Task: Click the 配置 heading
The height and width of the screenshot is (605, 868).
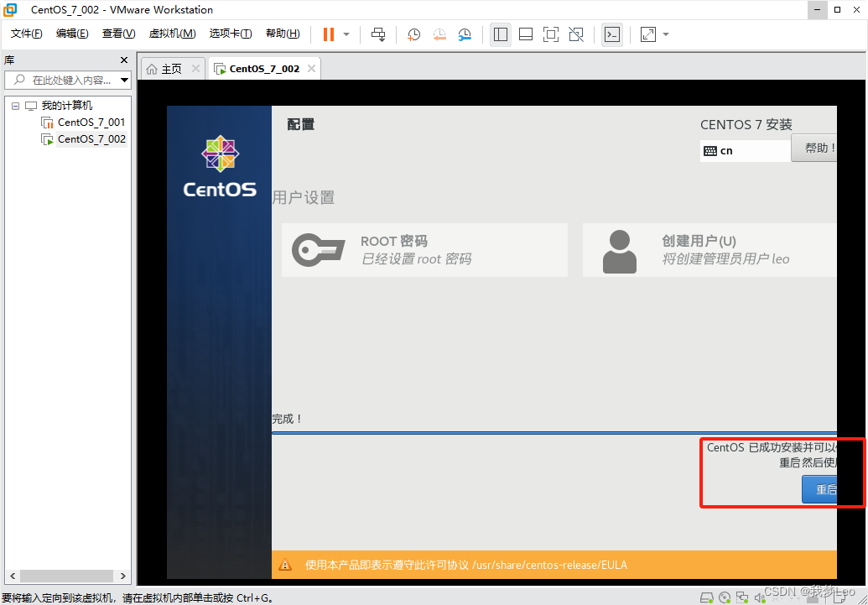Action: (300, 124)
